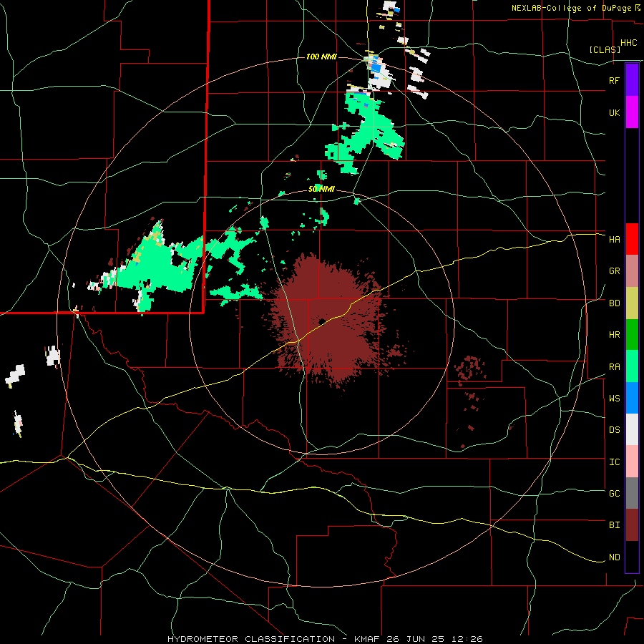This screenshot has height=644, width=644.
Task: Click the purple RF legend color swatch
Action: tap(632, 80)
